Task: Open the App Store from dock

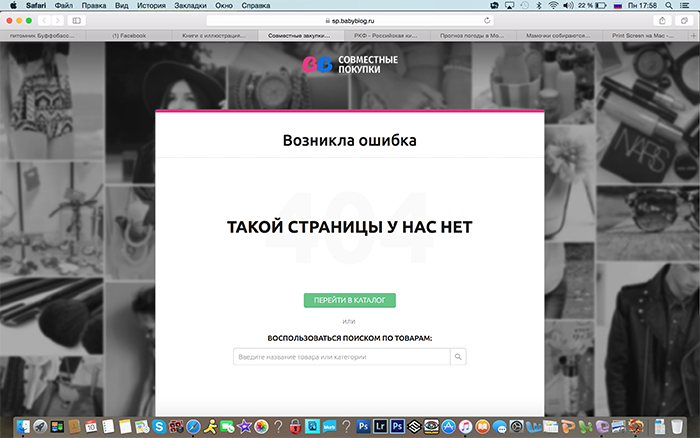Action: click(448, 426)
